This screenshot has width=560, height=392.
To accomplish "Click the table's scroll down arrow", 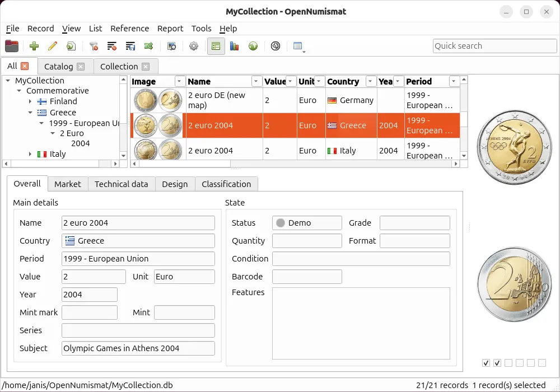I will point(464,156).
